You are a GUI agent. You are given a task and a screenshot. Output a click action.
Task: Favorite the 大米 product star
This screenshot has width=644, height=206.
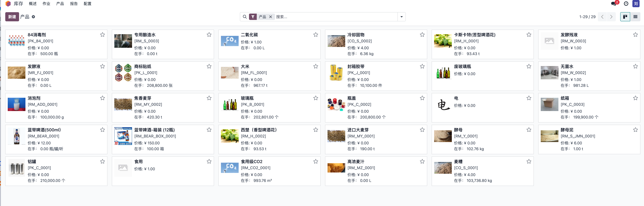[x=316, y=66]
